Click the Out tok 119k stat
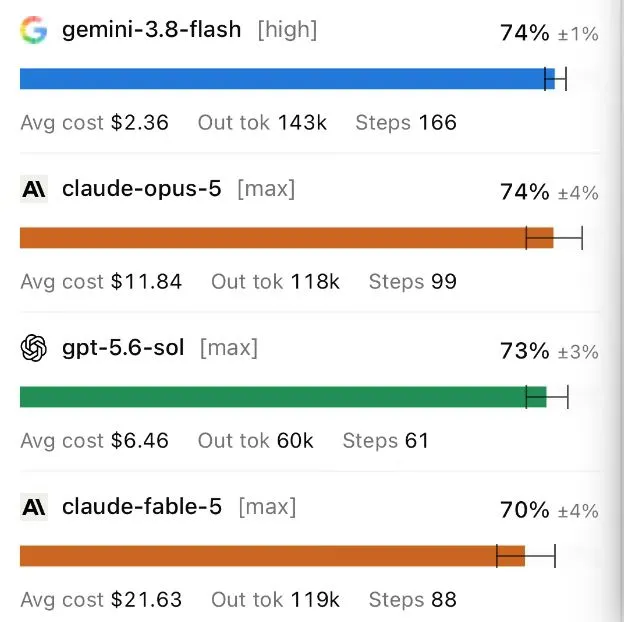Screen dimensions: 624x622 pos(275,600)
